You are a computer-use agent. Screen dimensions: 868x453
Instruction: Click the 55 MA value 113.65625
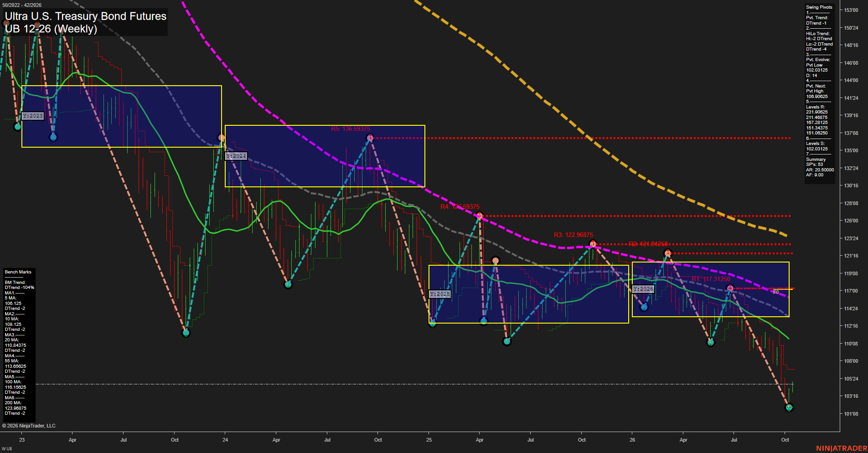coord(15,366)
